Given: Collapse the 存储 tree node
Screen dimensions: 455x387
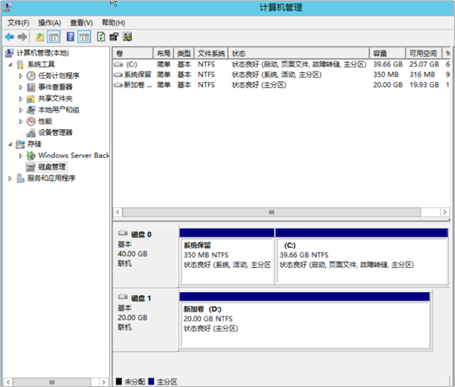Looking at the screenshot, I should [10, 144].
